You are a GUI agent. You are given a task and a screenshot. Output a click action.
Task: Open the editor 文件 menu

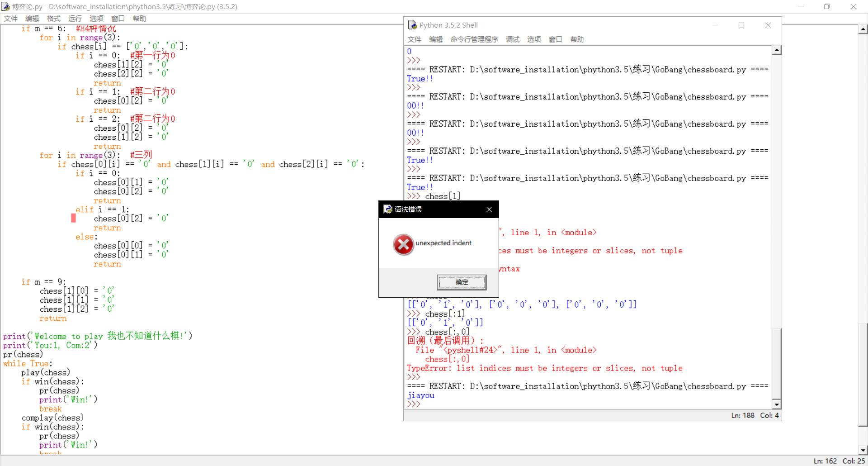click(10, 19)
